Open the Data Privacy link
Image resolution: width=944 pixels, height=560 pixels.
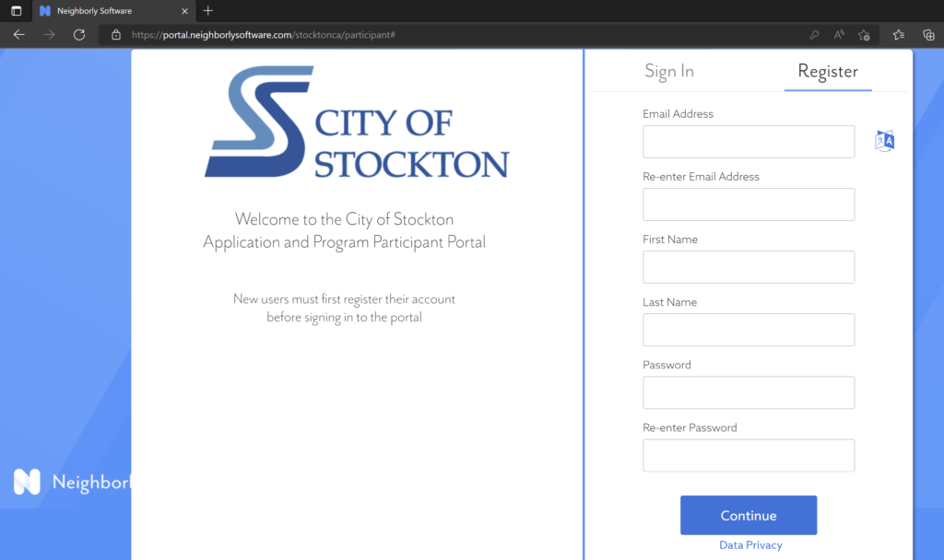tap(750, 545)
